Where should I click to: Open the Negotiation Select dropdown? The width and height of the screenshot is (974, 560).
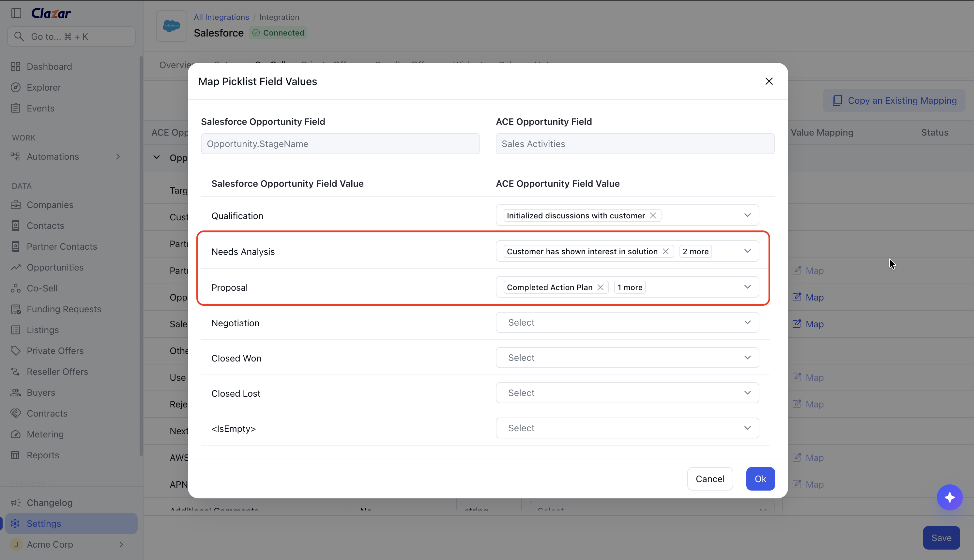[x=627, y=322]
